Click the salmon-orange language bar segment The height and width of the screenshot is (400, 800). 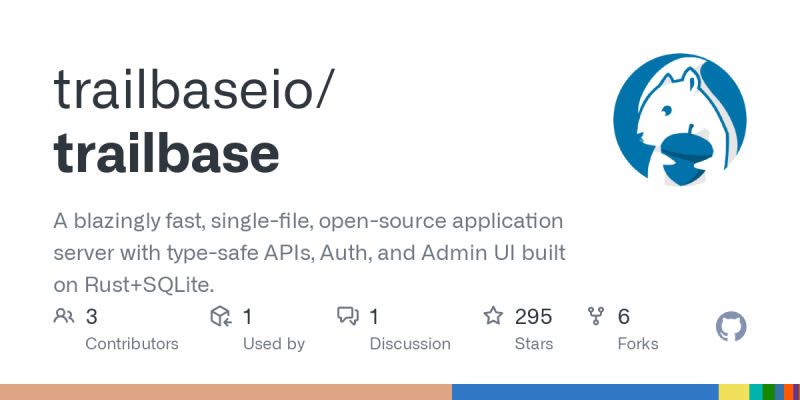coord(225,391)
